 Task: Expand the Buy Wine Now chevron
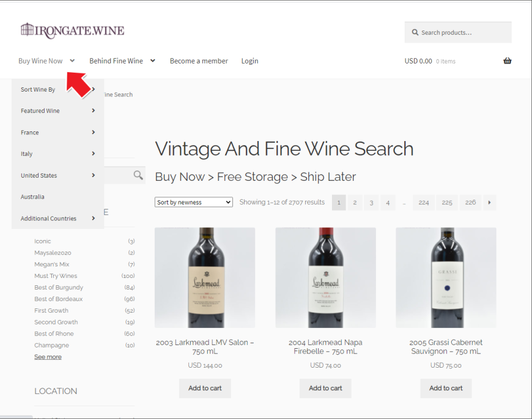coord(72,61)
